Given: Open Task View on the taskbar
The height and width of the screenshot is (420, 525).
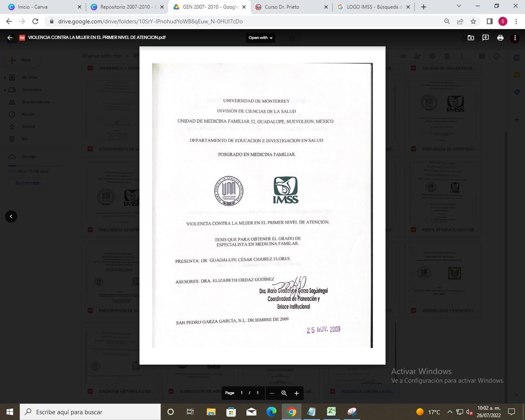Looking at the screenshot, I should click(190, 412).
